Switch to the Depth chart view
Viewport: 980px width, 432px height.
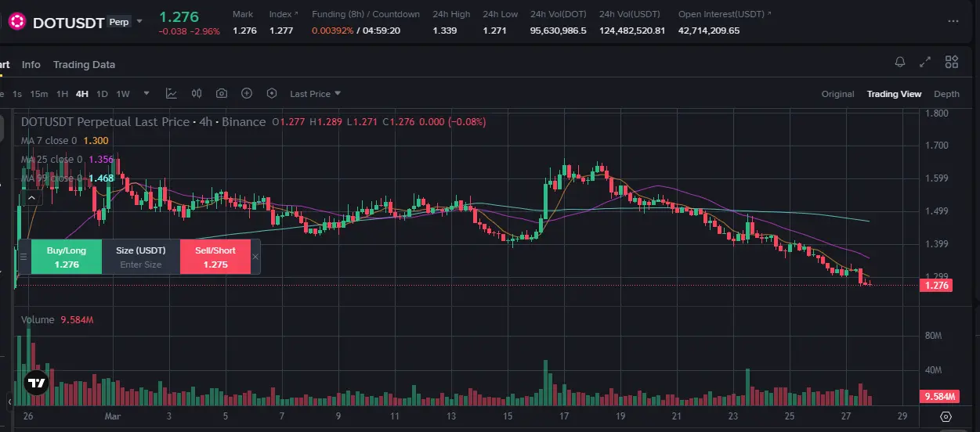pyautogui.click(x=946, y=94)
